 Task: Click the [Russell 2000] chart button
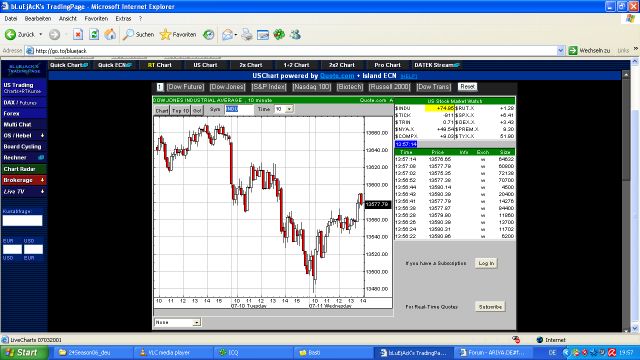click(x=389, y=87)
